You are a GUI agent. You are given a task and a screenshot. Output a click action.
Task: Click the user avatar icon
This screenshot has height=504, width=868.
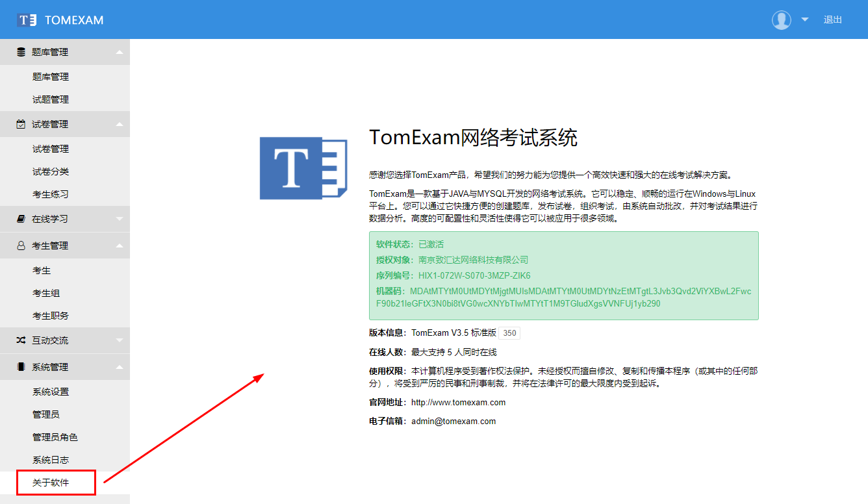(781, 19)
